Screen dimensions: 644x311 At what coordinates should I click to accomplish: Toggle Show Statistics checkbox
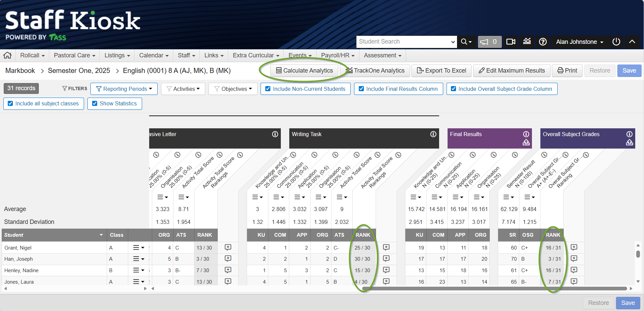click(95, 104)
